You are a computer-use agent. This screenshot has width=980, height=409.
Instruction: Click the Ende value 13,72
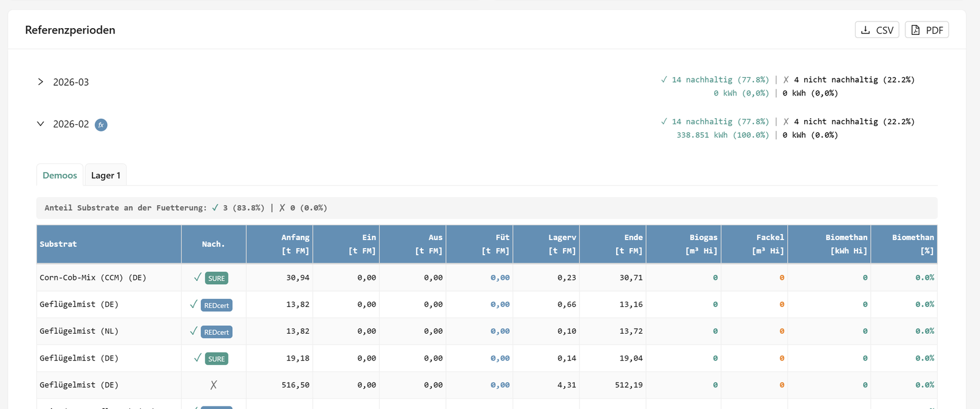[x=631, y=331]
